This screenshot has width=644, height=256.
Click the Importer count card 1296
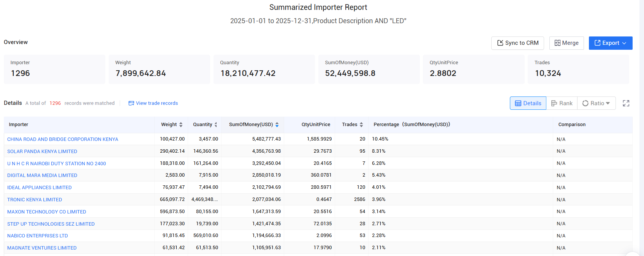pos(54,69)
